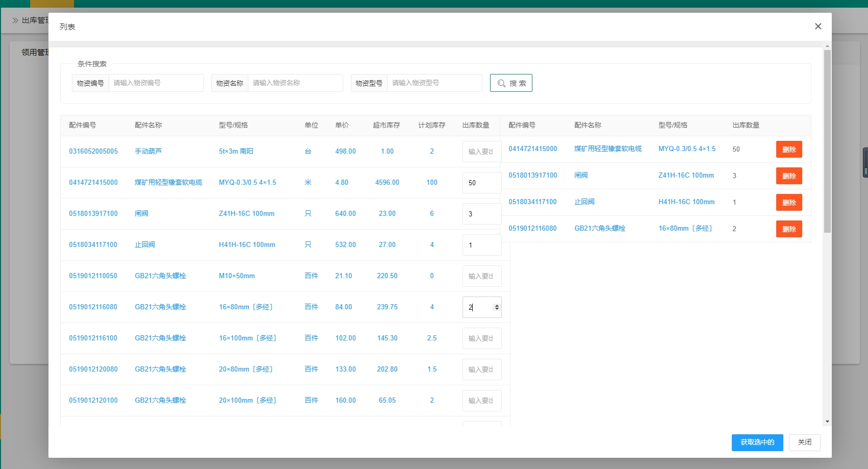
Task: Click the dialog vertical scrollbar thumb
Action: pos(827,141)
